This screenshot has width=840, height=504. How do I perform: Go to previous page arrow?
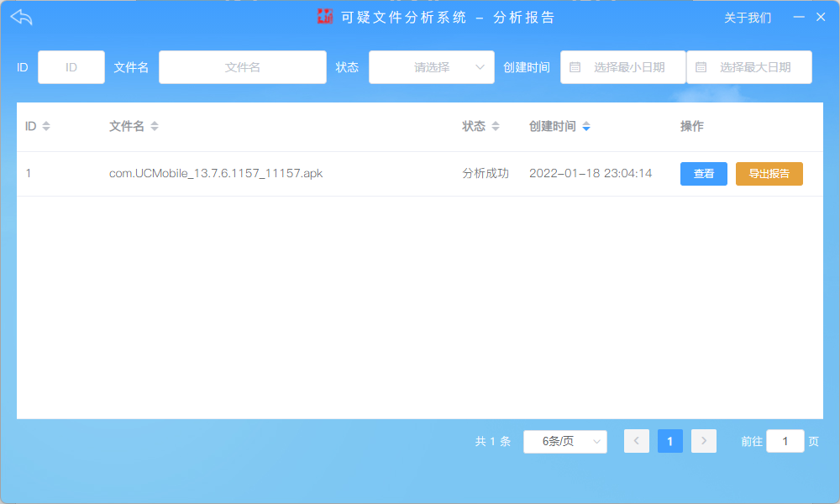637,441
